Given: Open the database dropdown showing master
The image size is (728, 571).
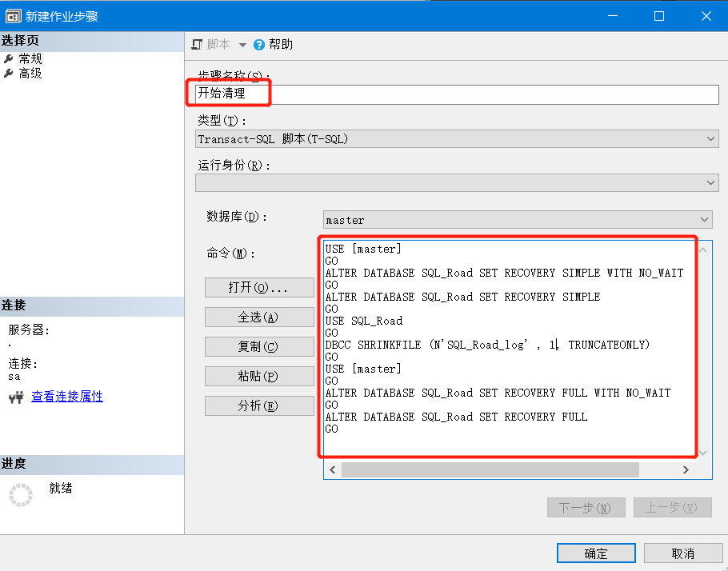Looking at the screenshot, I should tap(518, 220).
